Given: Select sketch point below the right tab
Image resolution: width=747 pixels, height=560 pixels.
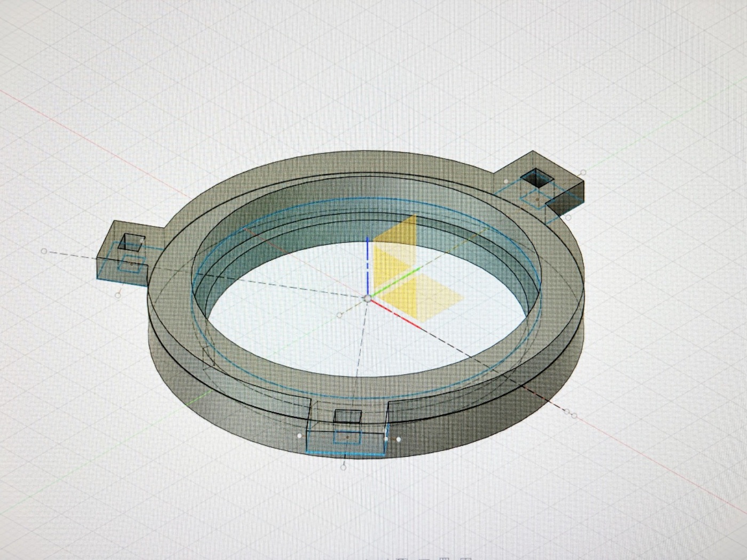Looking at the screenshot, I should click(x=569, y=217).
